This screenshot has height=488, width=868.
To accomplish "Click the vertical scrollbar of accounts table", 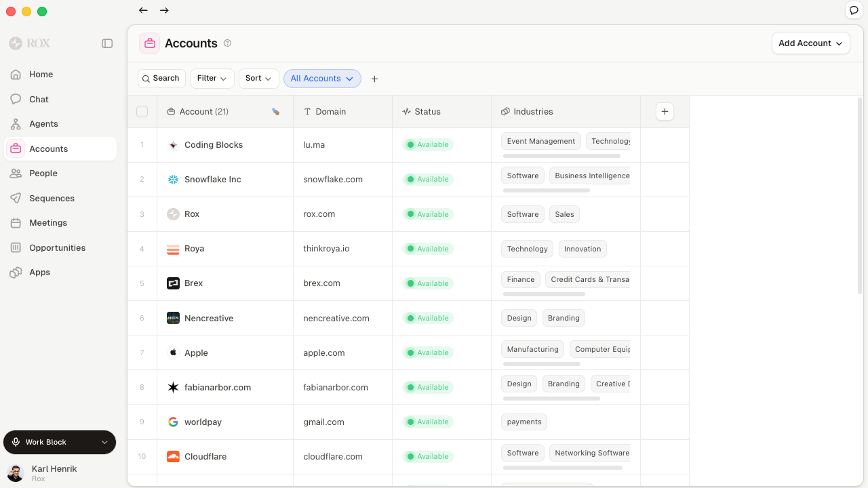I will pyautogui.click(x=860, y=197).
